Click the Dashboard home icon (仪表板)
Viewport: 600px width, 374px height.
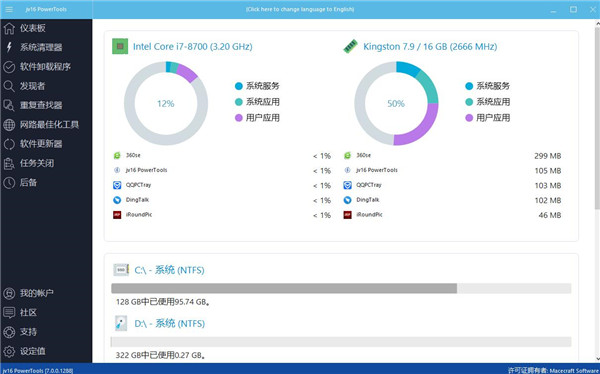[x=9, y=28]
